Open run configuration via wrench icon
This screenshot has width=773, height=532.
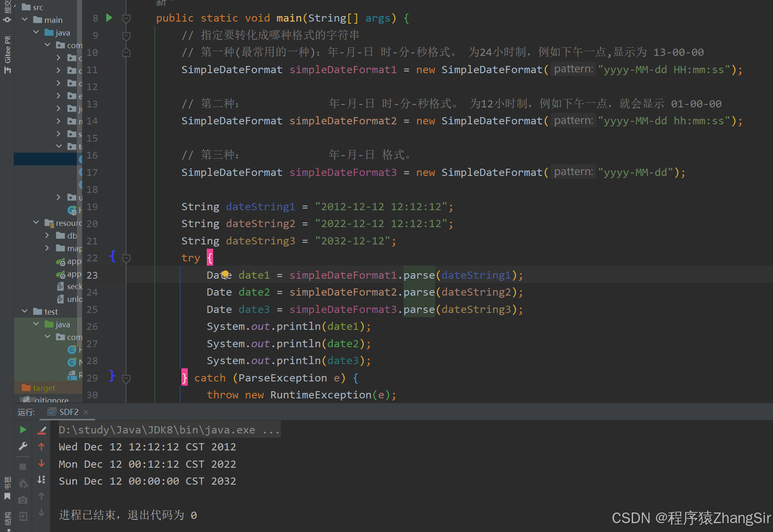coord(23,446)
